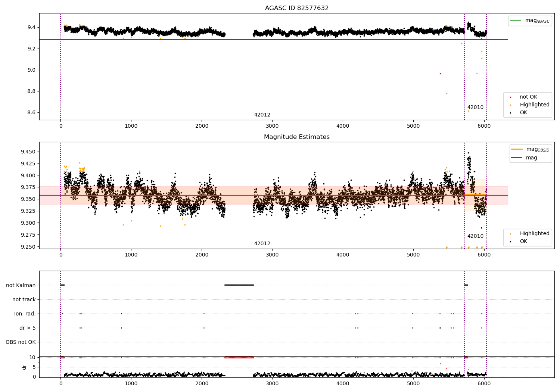Click the '9.425' y-axis tick label
The width and height of the screenshot is (560, 392).
28,164
